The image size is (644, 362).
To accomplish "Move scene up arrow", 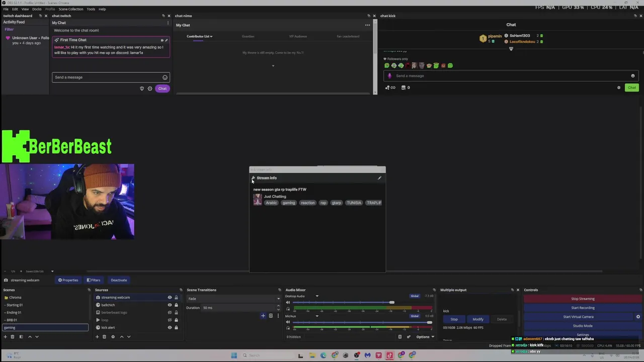I will click(x=30, y=337).
